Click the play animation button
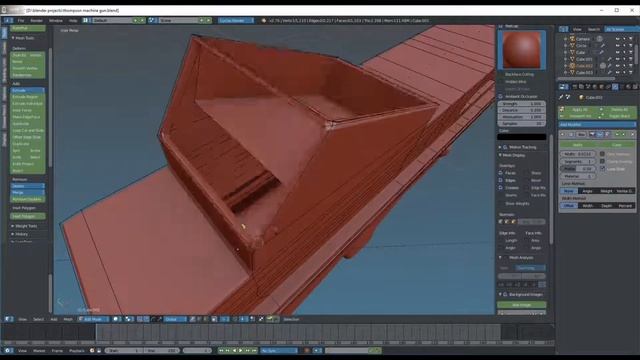Image resolution: width=640 pixels, height=360 pixels. click(x=241, y=351)
